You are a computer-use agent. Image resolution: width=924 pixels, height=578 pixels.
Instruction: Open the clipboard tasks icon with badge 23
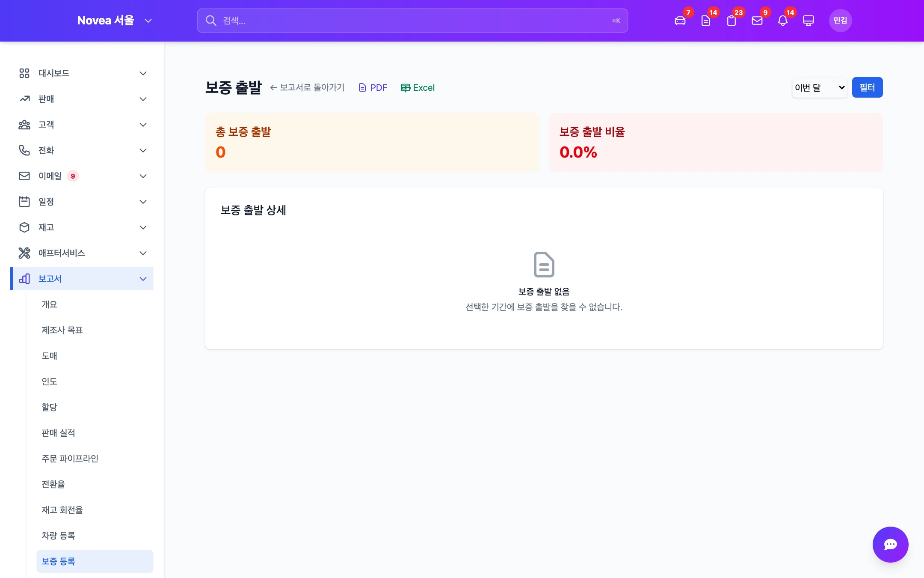(x=731, y=21)
